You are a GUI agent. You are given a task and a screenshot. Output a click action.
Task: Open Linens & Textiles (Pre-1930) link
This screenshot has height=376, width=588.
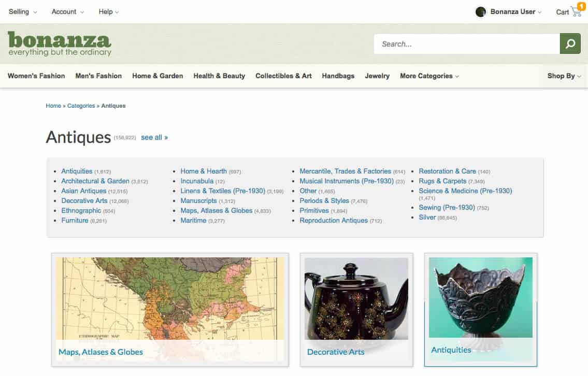coord(223,191)
